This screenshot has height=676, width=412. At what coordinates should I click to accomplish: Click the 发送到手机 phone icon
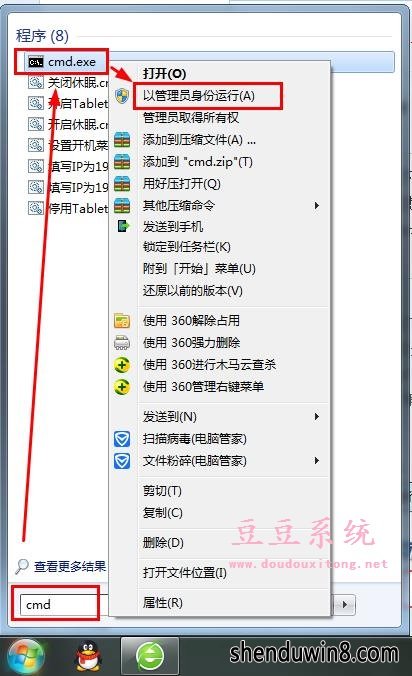tap(123, 226)
